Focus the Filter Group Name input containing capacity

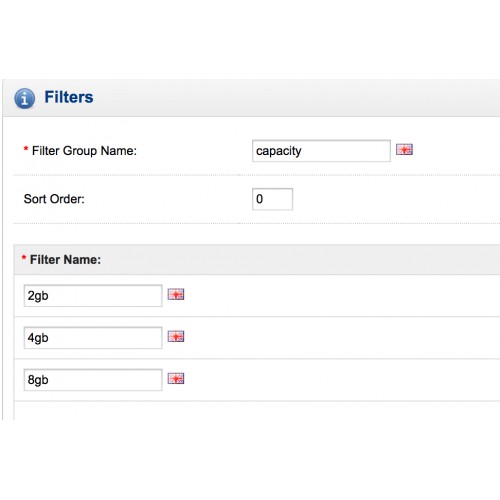(321, 151)
